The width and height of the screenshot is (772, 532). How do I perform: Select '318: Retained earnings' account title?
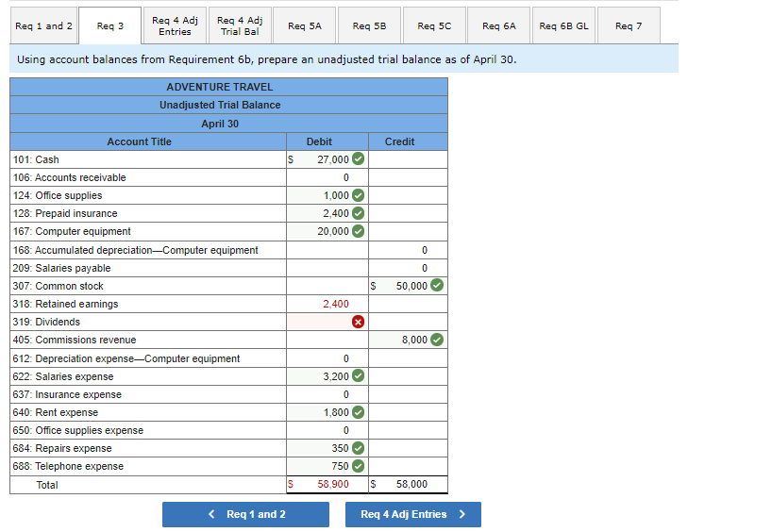coord(65,304)
